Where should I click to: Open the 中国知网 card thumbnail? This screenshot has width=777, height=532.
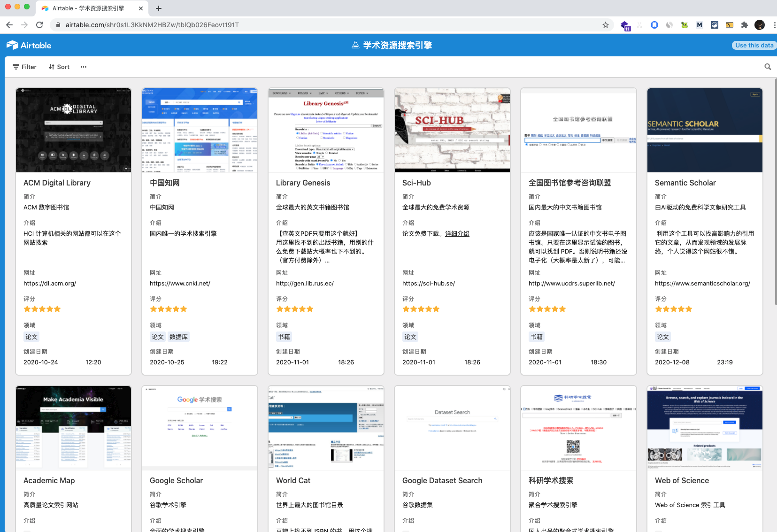pos(200,130)
